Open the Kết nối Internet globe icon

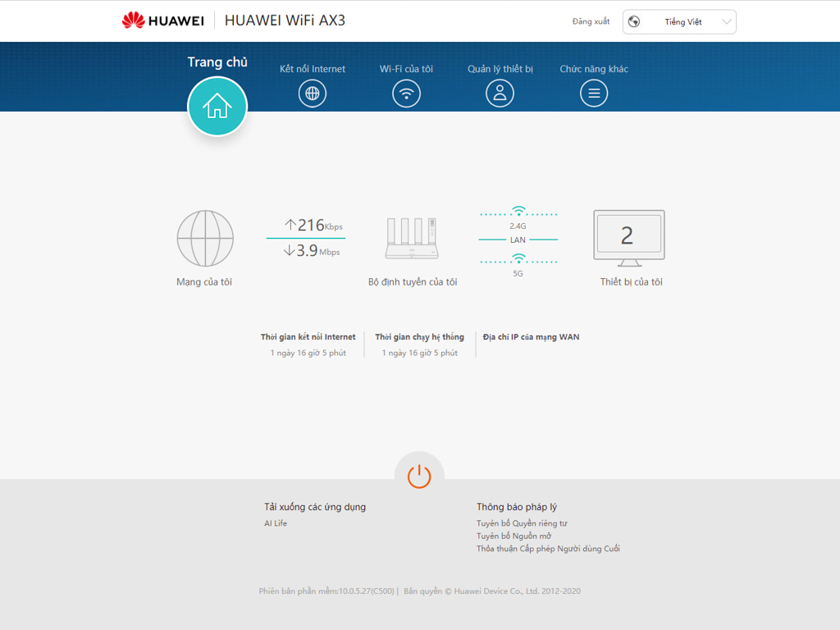click(x=313, y=94)
